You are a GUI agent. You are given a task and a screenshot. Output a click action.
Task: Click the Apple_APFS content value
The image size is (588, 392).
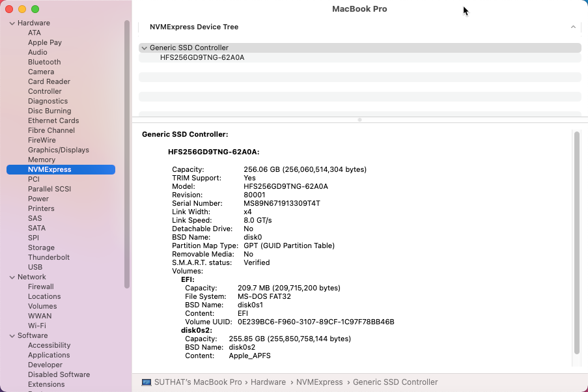click(x=250, y=356)
